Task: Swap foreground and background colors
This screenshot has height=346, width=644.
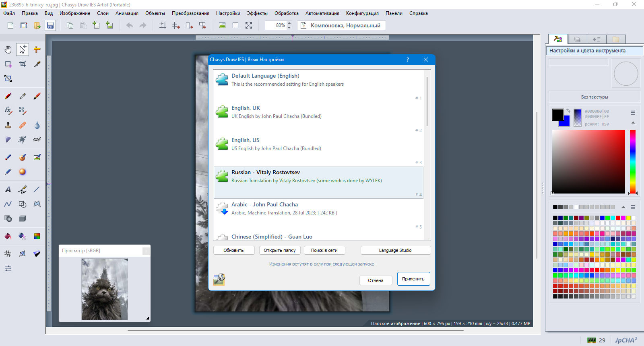Action: [x=568, y=111]
